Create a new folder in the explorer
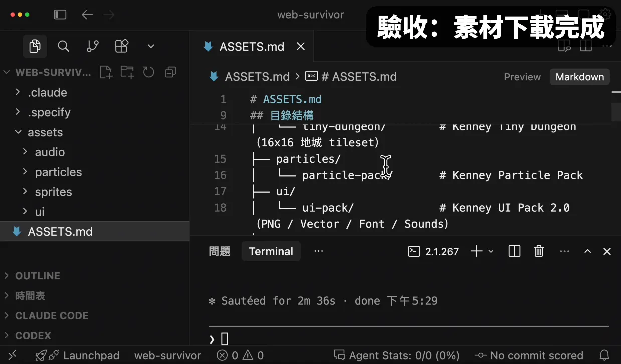 [x=127, y=72]
